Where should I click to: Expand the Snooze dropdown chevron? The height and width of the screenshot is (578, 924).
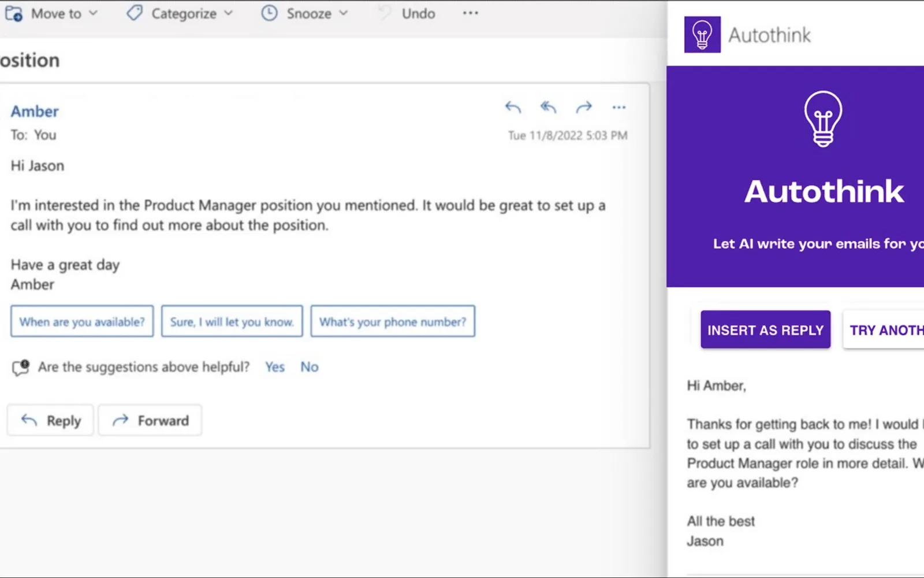point(344,13)
